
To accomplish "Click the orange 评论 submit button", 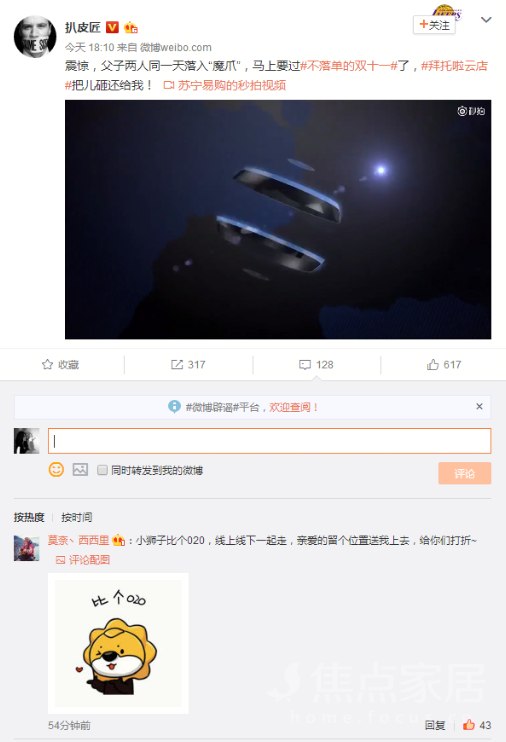I will (464, 473).
